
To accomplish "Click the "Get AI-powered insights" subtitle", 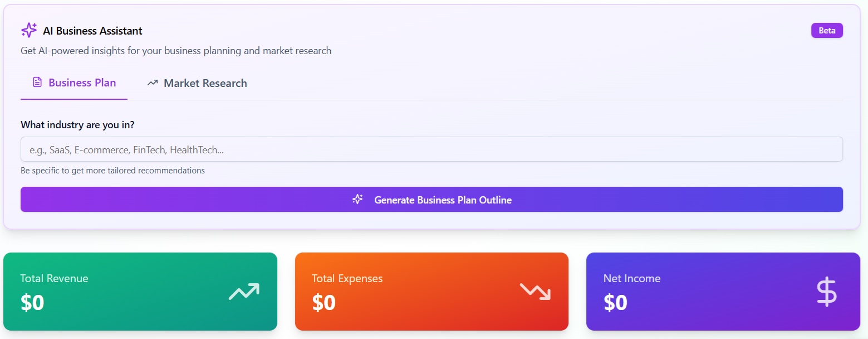I will coord(176,51).
